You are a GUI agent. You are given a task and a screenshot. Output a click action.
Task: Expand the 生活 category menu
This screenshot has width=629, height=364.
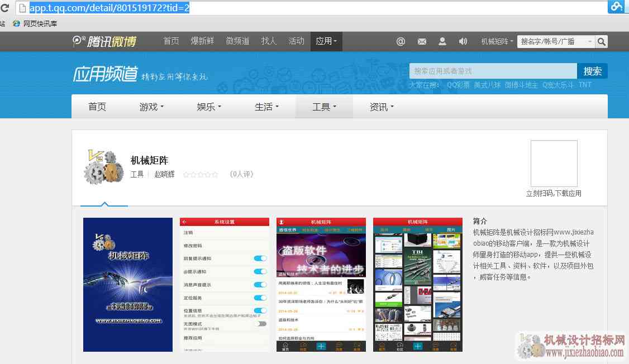point(266,107)
